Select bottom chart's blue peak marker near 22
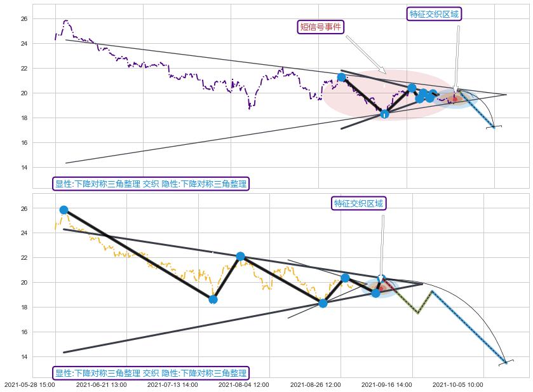The height and width of the screenshot is (392, 533). (240, 256)
